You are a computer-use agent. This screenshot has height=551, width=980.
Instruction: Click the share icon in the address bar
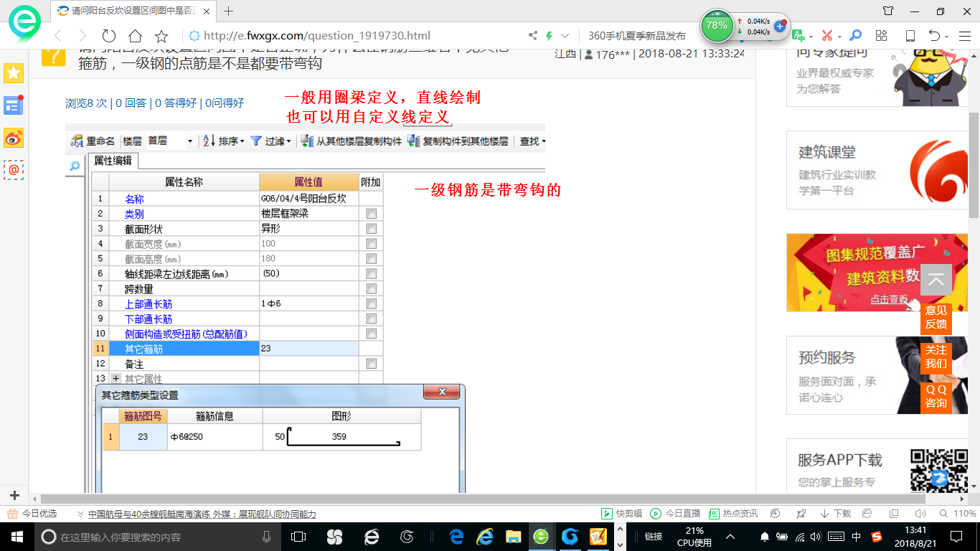[533, 36]
